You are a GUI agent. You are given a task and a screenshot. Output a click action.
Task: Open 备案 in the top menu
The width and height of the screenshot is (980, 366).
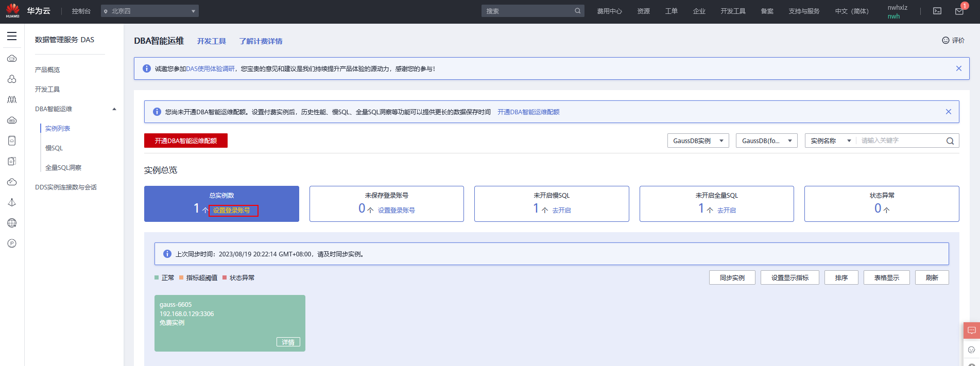click(767, 11)
